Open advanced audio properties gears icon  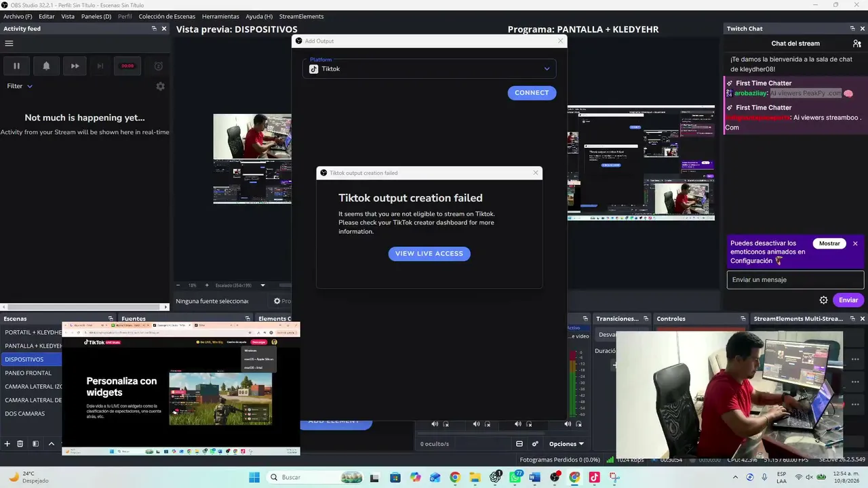pyautogui.click(x=535, y=444)
